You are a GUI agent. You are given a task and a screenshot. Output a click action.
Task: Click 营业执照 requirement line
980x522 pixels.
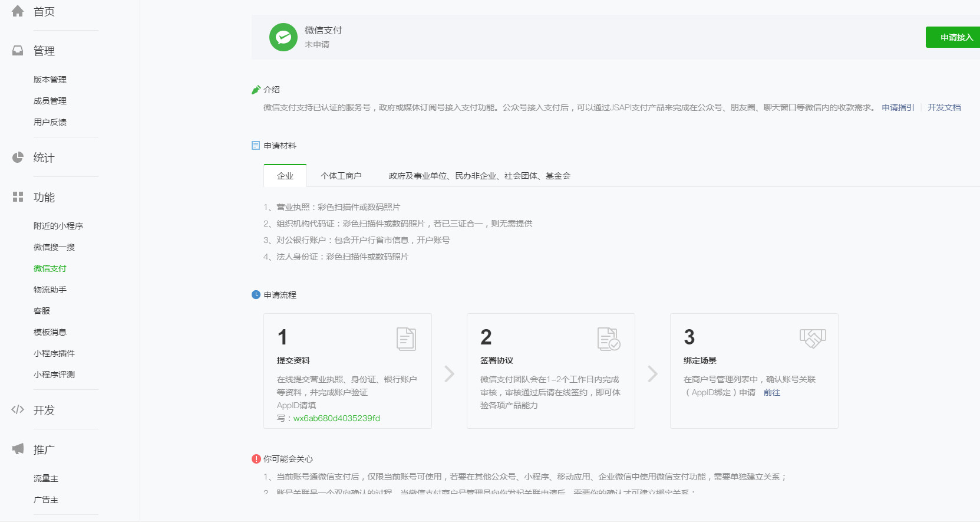click(332, 207)
